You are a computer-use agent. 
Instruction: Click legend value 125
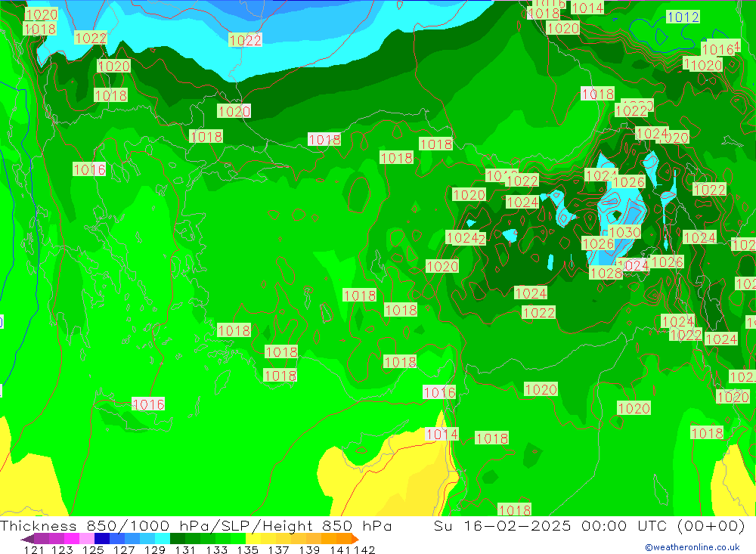[x=93, y=549]
